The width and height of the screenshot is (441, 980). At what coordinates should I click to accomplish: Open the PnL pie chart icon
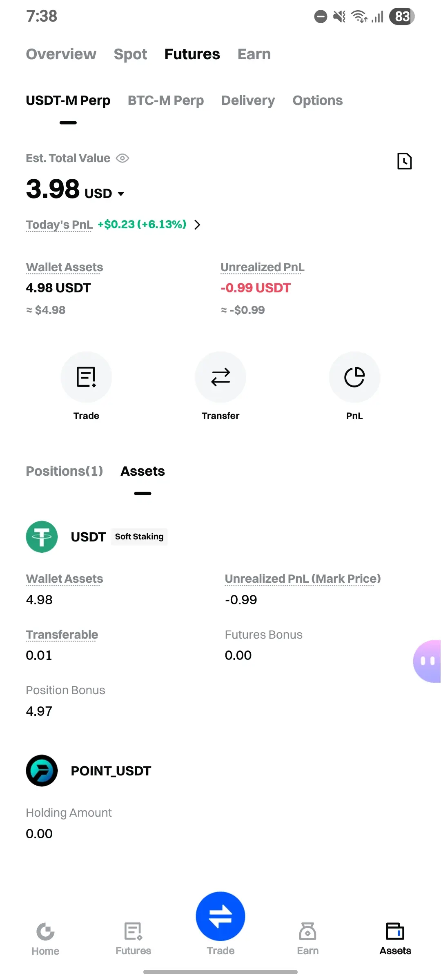click(354, 377)
